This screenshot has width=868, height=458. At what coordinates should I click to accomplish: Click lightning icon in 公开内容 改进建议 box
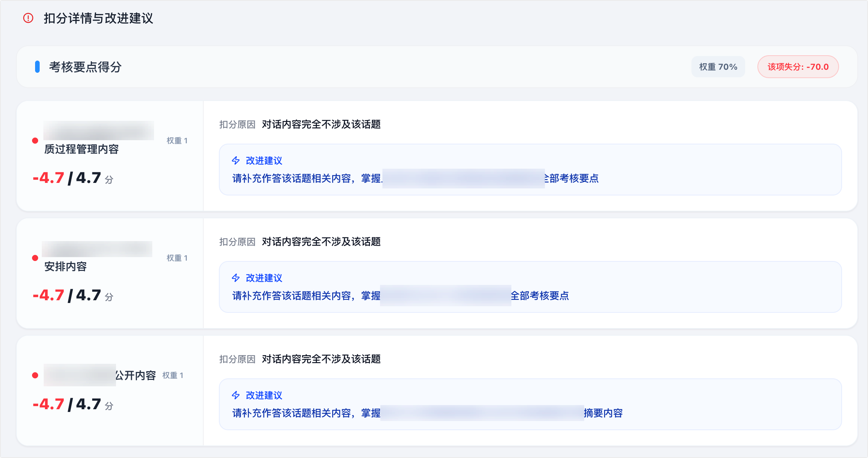pos(236,395)
